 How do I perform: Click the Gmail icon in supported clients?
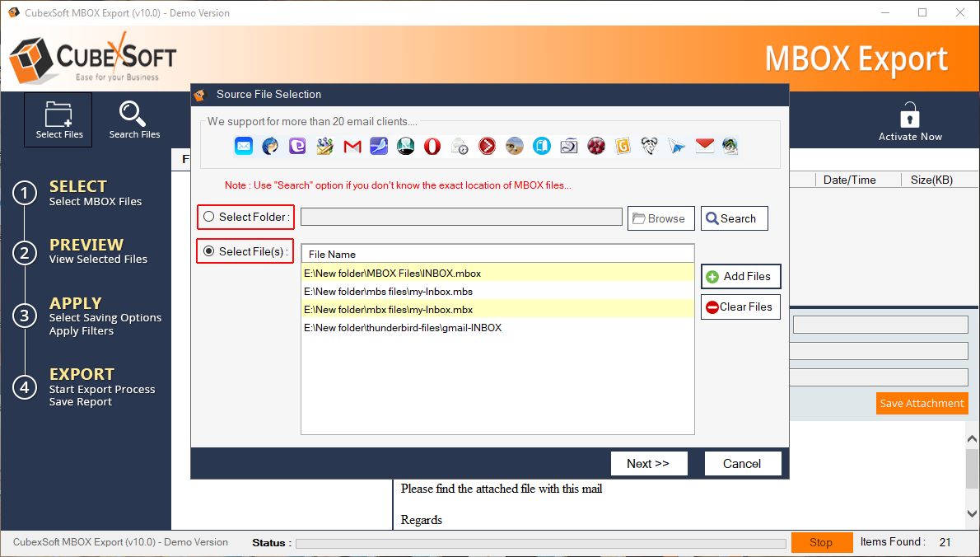coord(352,147)
